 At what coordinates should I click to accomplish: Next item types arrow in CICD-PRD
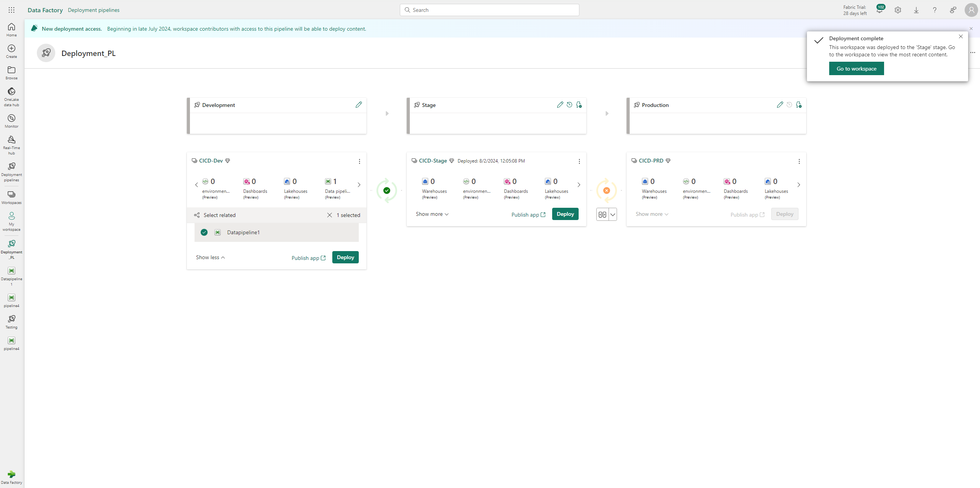799,185
